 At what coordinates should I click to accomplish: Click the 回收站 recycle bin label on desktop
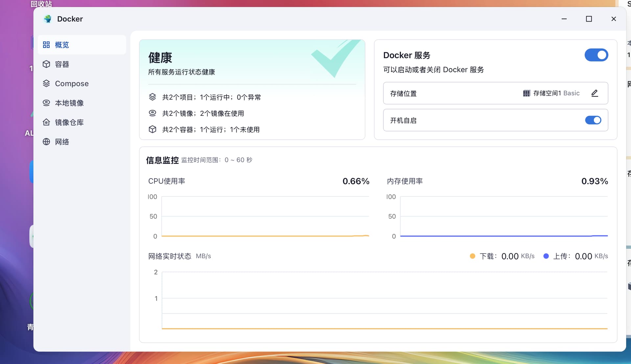41,4
